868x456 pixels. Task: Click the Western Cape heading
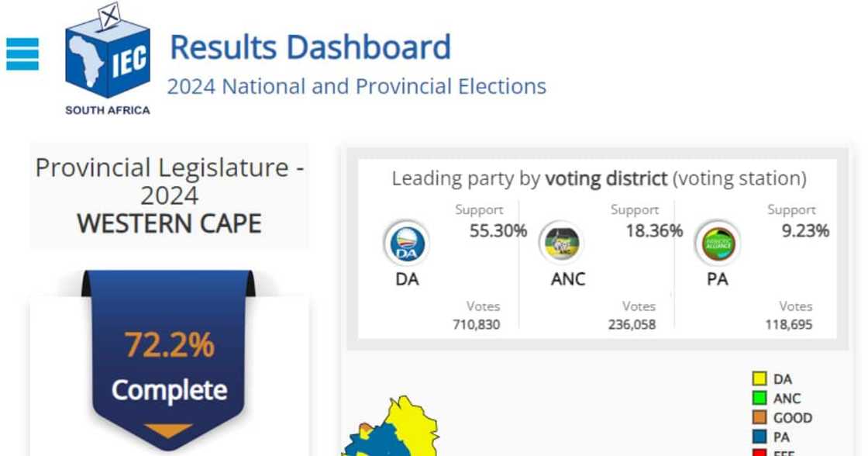(x=169, y=224)
